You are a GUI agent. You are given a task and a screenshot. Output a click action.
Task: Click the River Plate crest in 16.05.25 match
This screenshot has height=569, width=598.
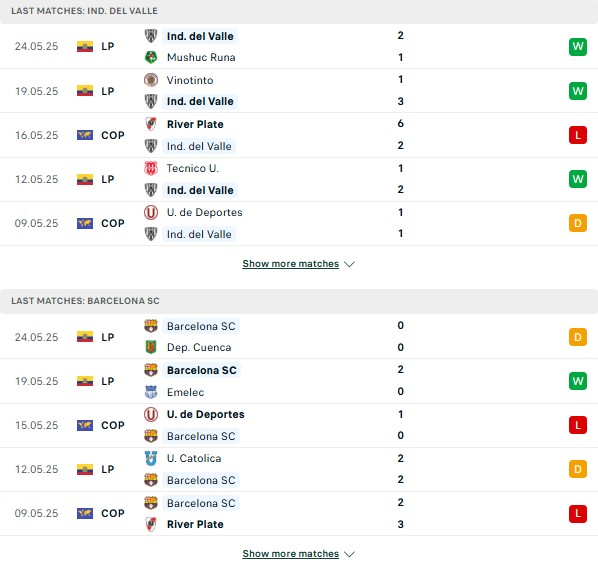[151, 124]
